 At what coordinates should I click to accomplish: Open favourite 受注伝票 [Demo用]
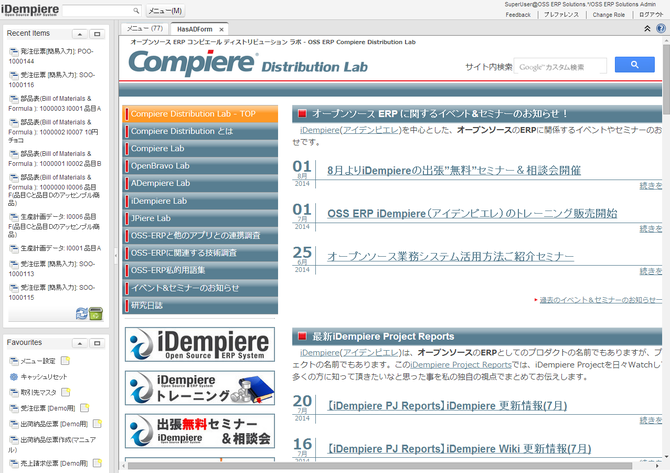pyautogui.click(x=48, y=408)
